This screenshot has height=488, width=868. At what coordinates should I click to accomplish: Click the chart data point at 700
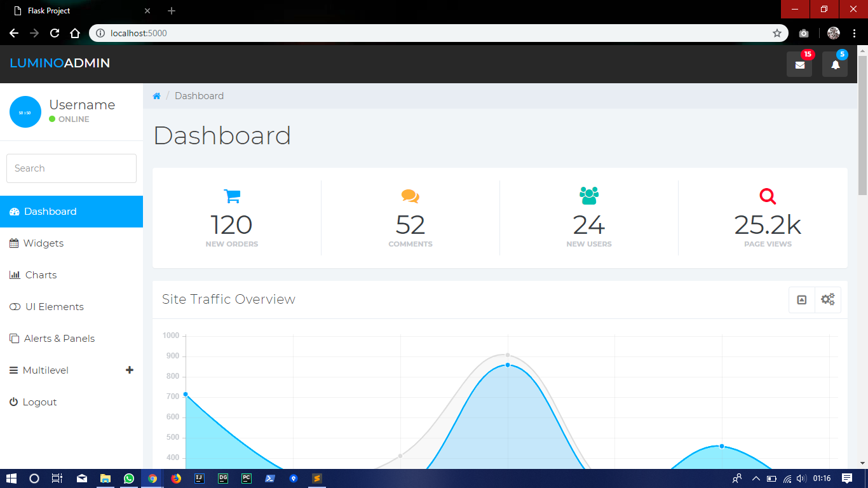186,395
